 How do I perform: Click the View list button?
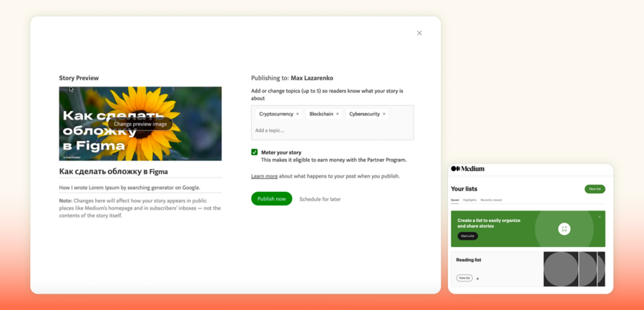pos(464,278)
